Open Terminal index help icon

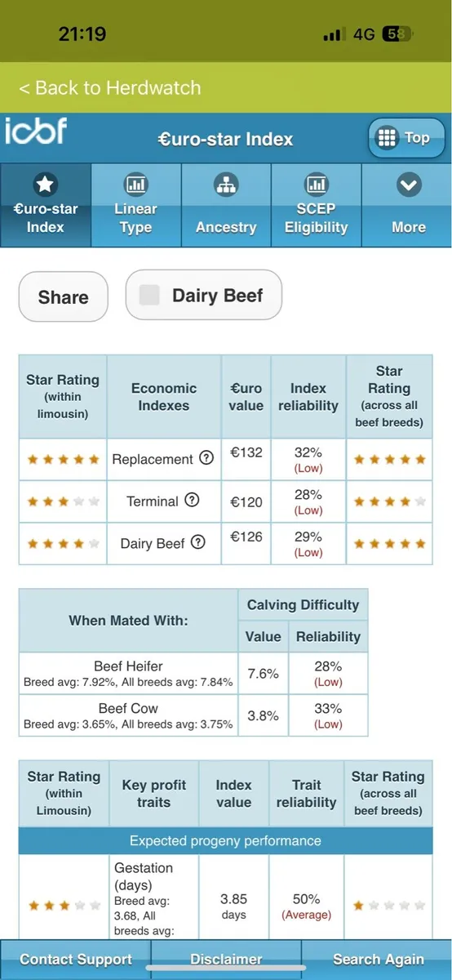coord(192,500)
